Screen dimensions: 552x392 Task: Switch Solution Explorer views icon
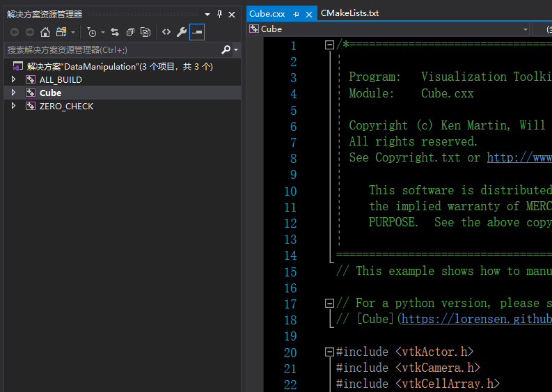[61, 33]
